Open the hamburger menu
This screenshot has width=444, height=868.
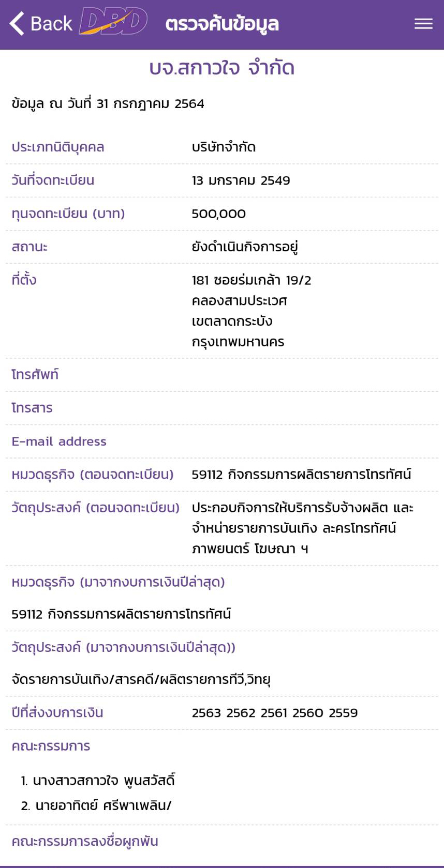tap(423, 24)
